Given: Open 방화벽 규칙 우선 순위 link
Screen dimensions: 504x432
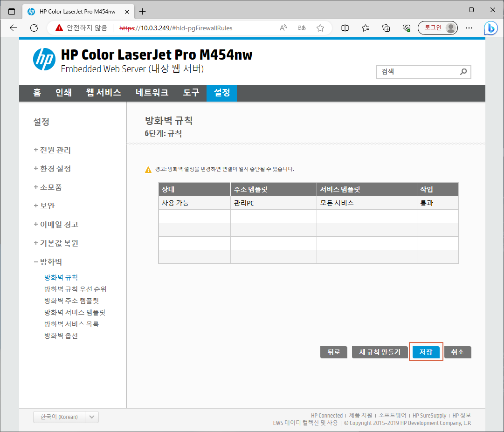Looking at the screenshot, I should (x=75, y=289).
